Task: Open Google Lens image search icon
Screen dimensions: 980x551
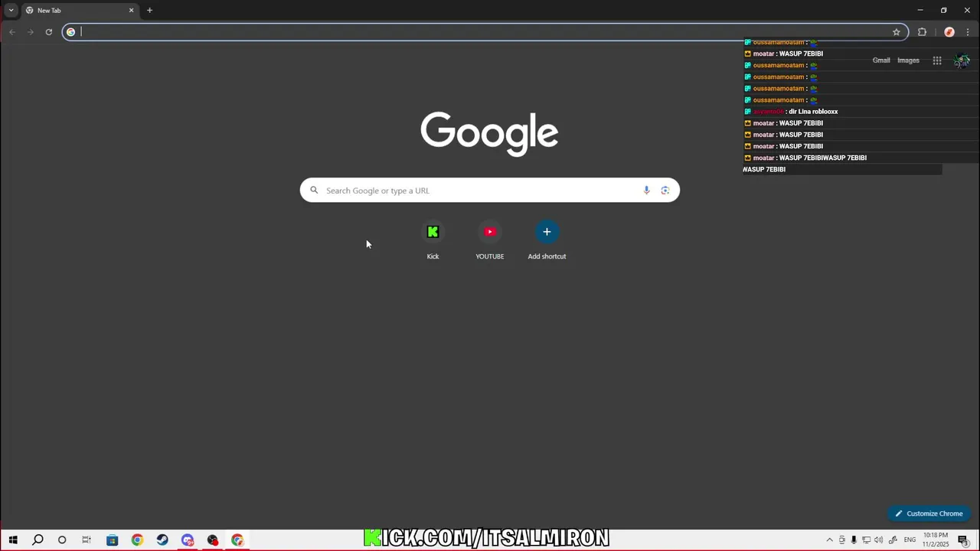Action: pos(665,191)
